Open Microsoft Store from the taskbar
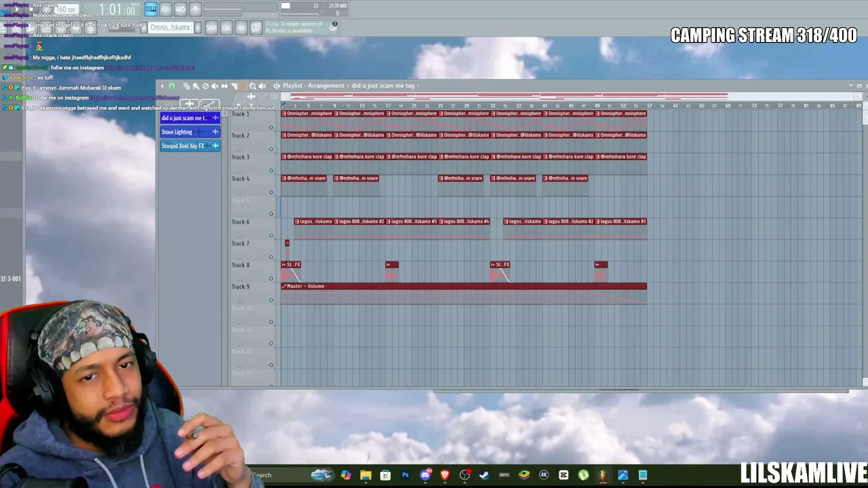Viewport: 868px width, 488px height. (385, 475)
